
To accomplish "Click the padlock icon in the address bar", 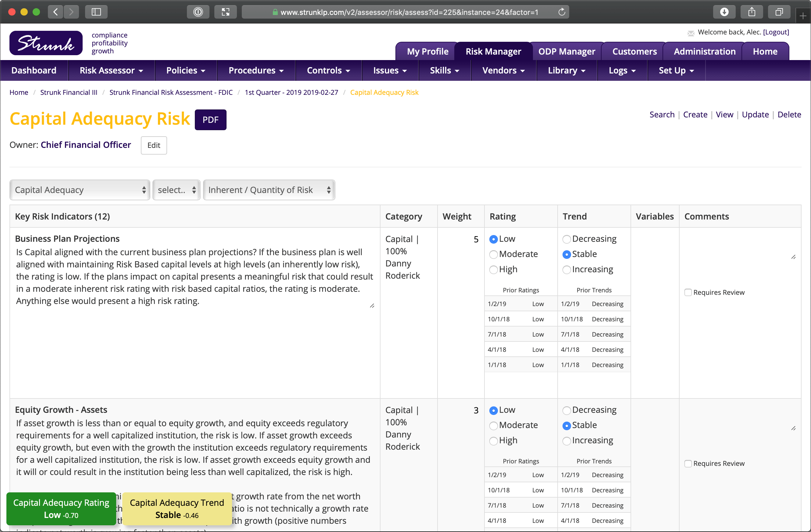I will click(275, 12).
